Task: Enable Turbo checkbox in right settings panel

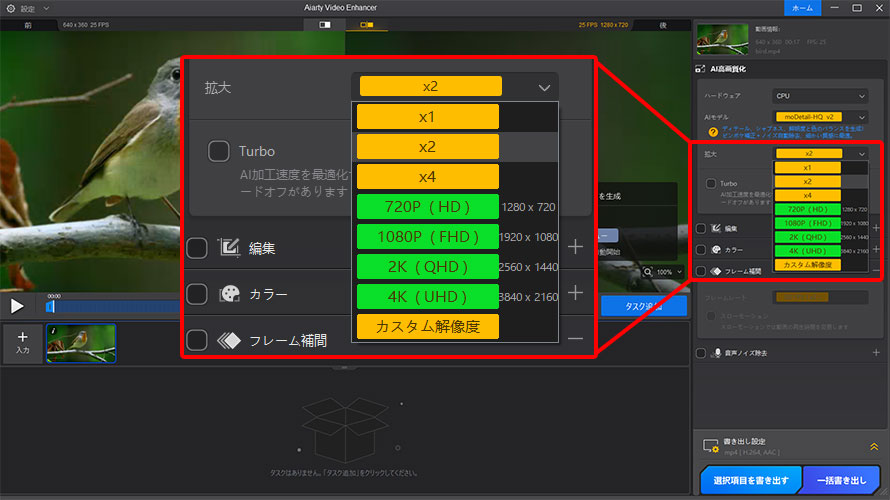Action: [711, 183]
